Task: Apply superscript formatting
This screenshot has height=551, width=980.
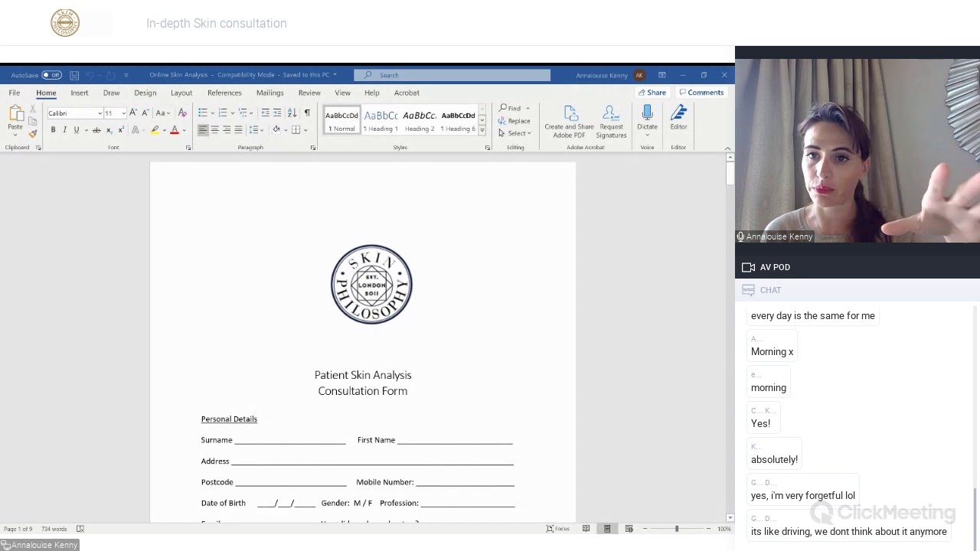Action: (120, 130)
